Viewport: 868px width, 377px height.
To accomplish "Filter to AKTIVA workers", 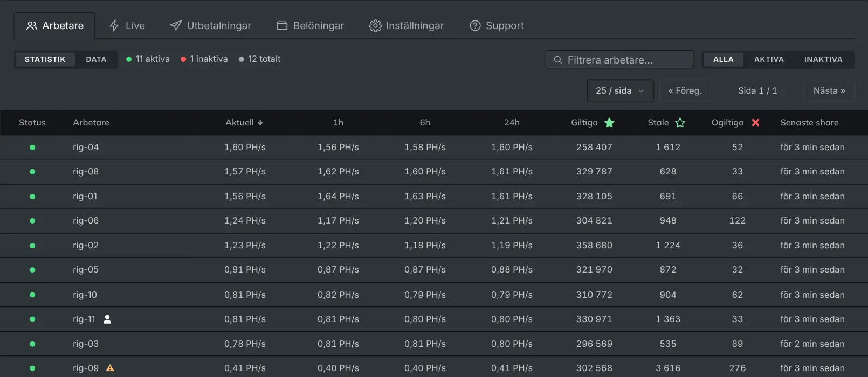I will 769,59.
